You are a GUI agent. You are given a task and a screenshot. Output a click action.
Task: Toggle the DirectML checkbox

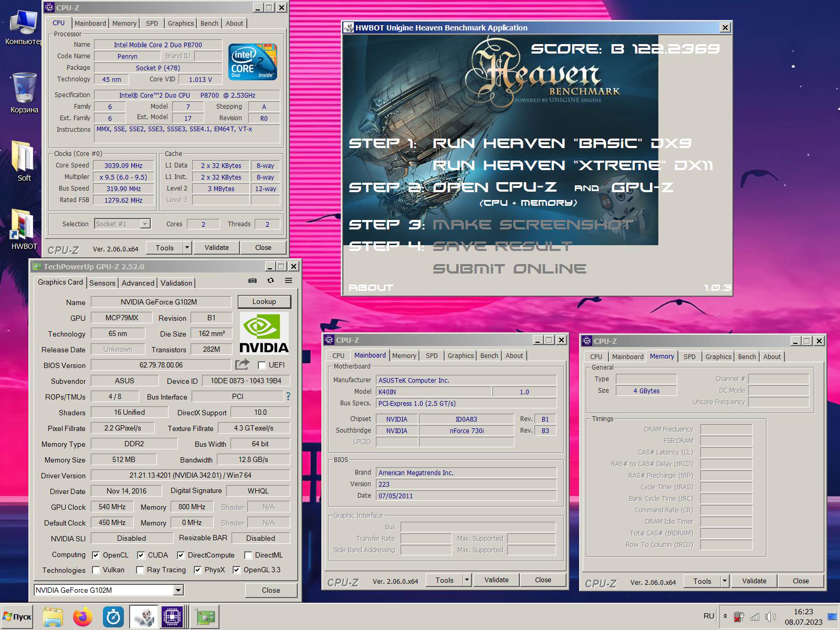click(x=248, y=555)
